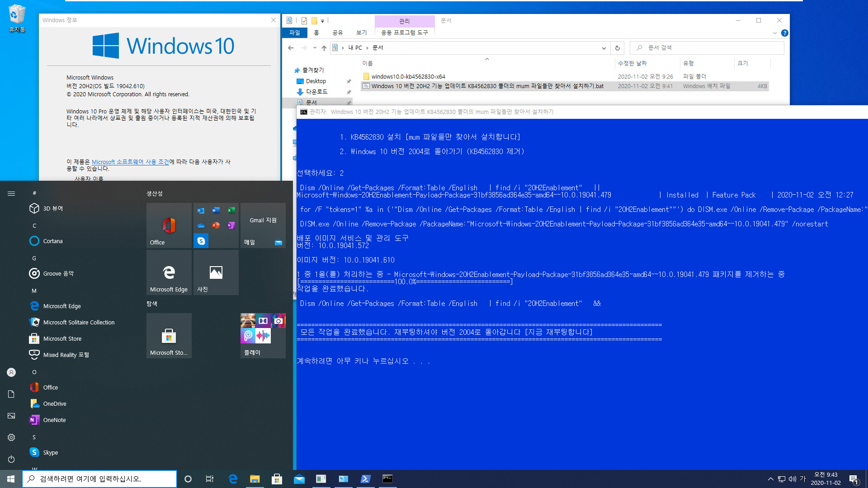The image size is (868, 488).
Task: Open Microsoft 소프트웨어 사용 조건 link
Action: click(130, 162)
